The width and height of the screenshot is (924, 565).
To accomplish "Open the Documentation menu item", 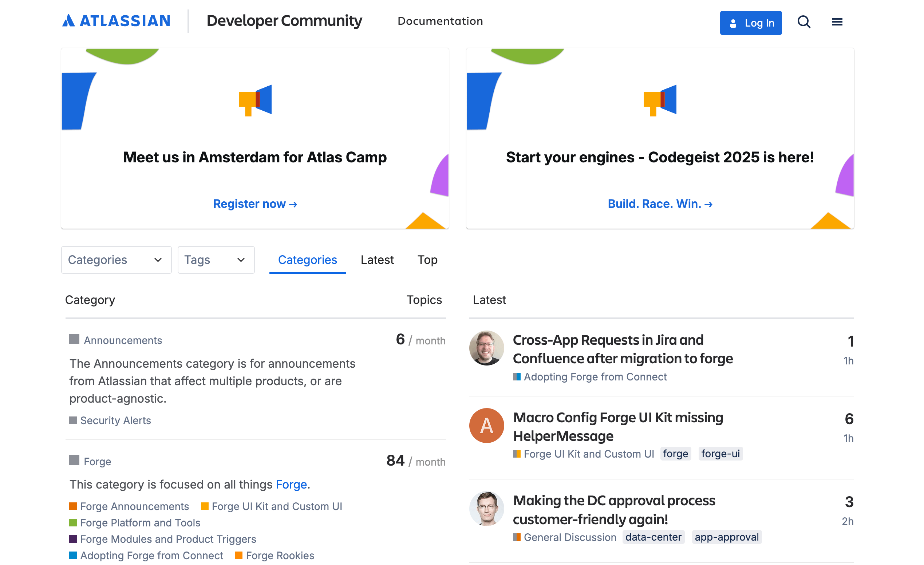I will coord(440,21).
